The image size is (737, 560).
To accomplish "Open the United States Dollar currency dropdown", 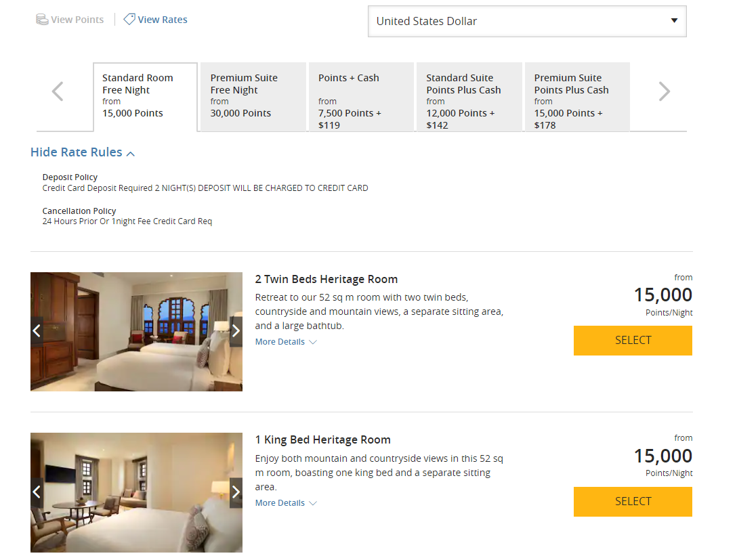I will [x=527, y=21].
